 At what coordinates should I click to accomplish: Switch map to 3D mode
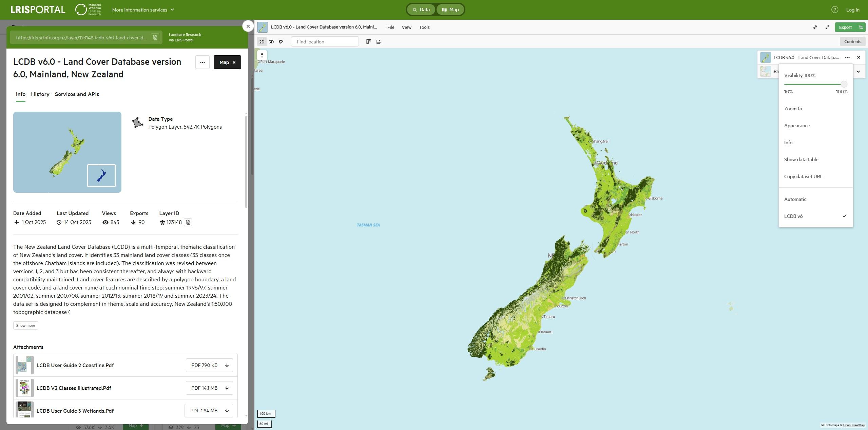pos(271,42)
